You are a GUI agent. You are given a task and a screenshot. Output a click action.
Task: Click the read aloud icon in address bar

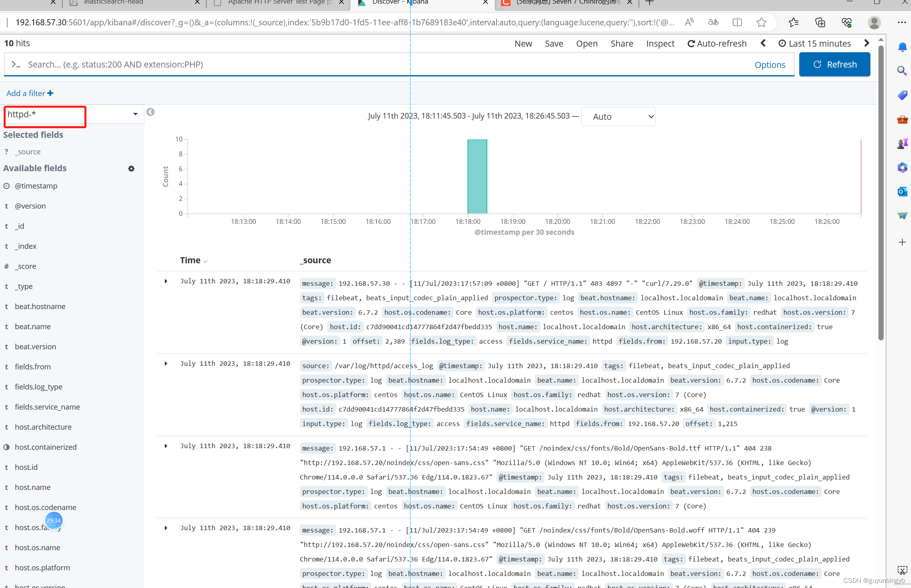(x=689, y=23)
